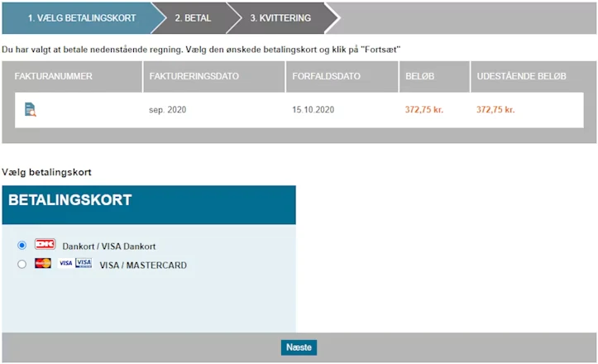Click the amount under Beløb column
This screenshot has height=364, width=598.
pos(424,110)
